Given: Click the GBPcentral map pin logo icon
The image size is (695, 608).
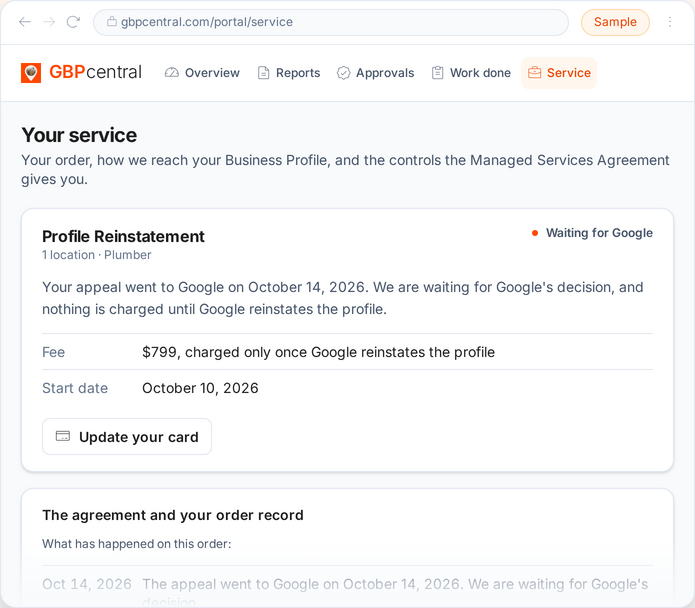Looking at the screenshot, I should tap(31, 73).
